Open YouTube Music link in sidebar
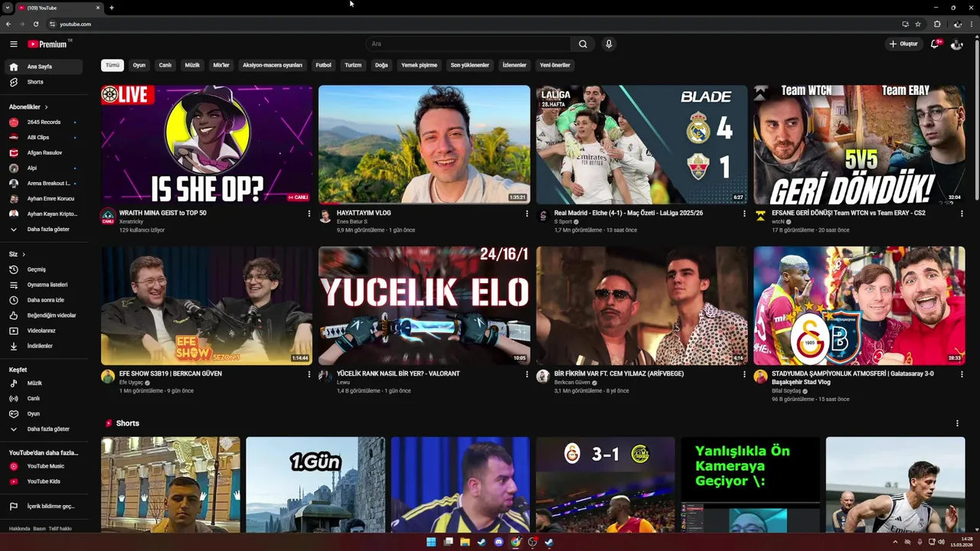 tap(43, 466)
